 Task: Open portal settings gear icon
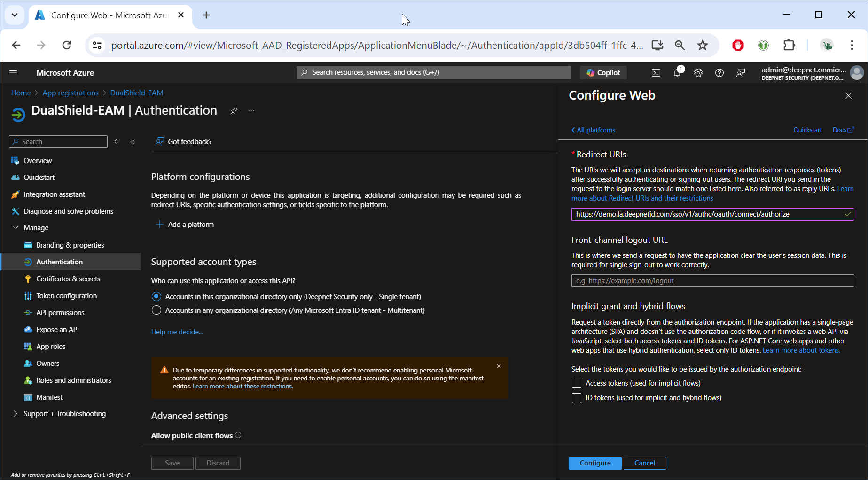(x=698, y=73)
